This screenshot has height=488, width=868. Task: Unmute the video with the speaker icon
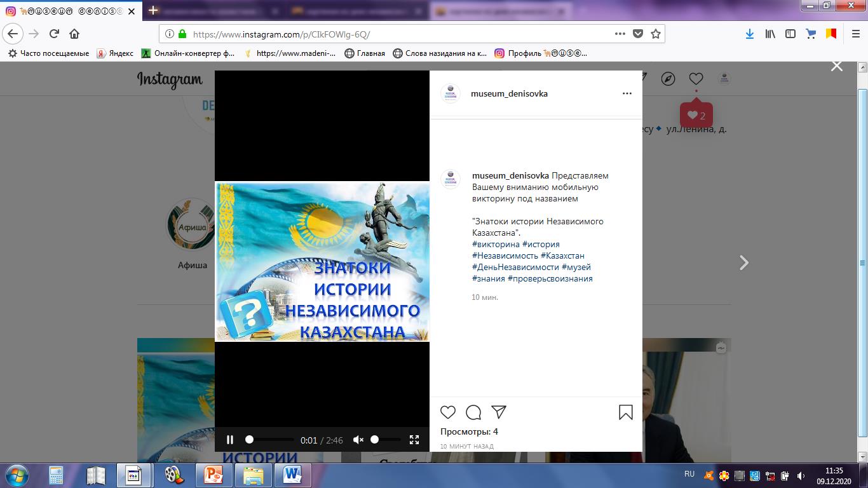(358, 440)
